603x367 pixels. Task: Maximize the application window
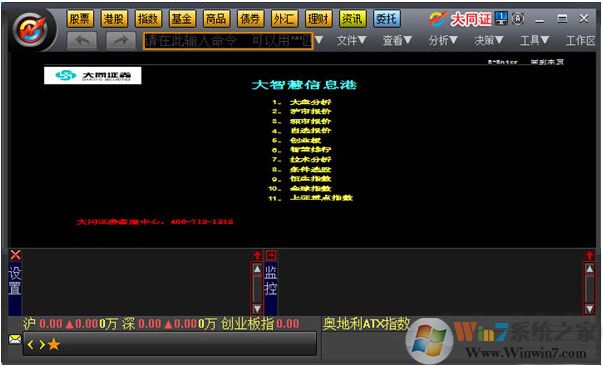pyautogui.click(x=562, y=18)
